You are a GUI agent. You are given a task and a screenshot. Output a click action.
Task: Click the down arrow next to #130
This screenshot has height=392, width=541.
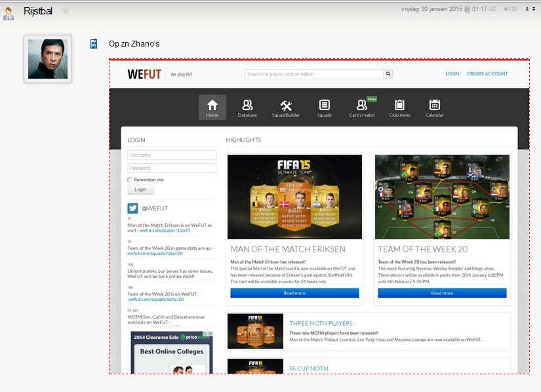(x=534, y=9)
